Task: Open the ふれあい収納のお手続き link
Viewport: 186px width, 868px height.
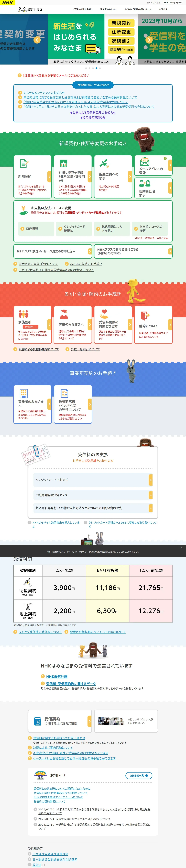Action: tap(86, 264)
